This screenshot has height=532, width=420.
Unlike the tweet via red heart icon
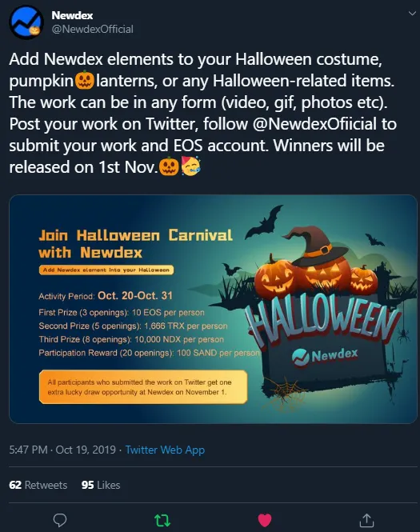coord(265,520)
